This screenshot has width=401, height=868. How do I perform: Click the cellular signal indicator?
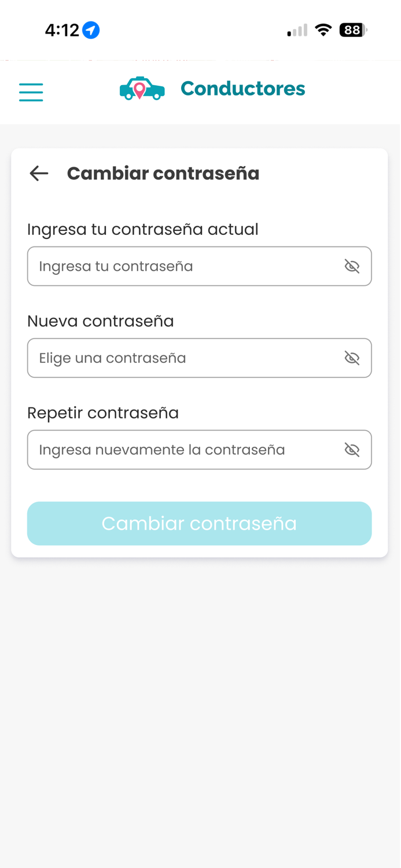(x=296, y=30)
